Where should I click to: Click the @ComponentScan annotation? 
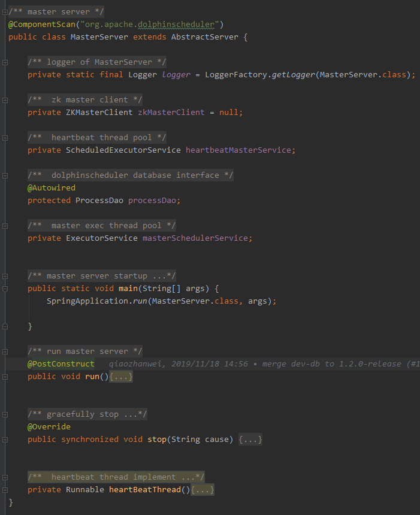click(x=42, y=25)
